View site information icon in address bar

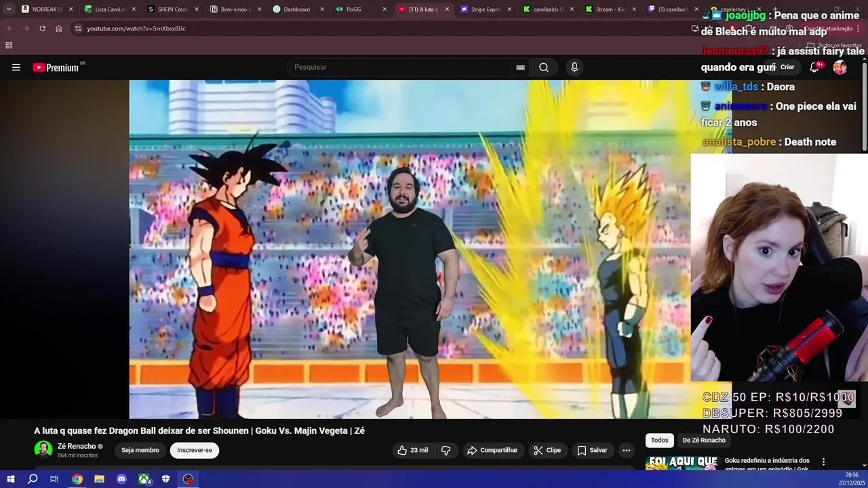(x=78, y=28)
